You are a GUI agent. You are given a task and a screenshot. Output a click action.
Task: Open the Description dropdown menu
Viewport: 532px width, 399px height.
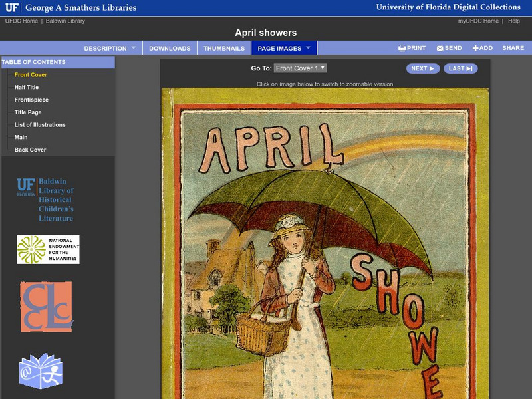tap(108, 47)
